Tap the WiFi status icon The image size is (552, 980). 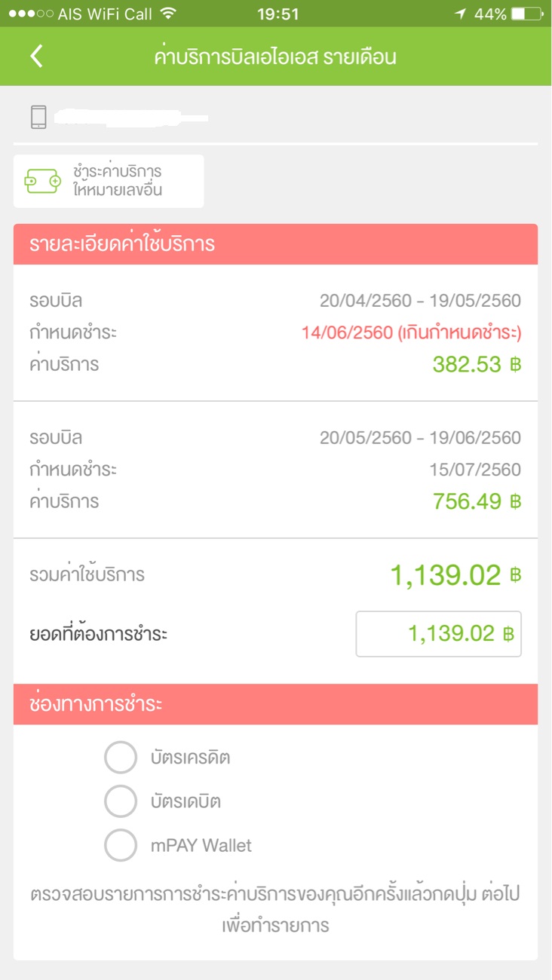(x=168, y=14)
